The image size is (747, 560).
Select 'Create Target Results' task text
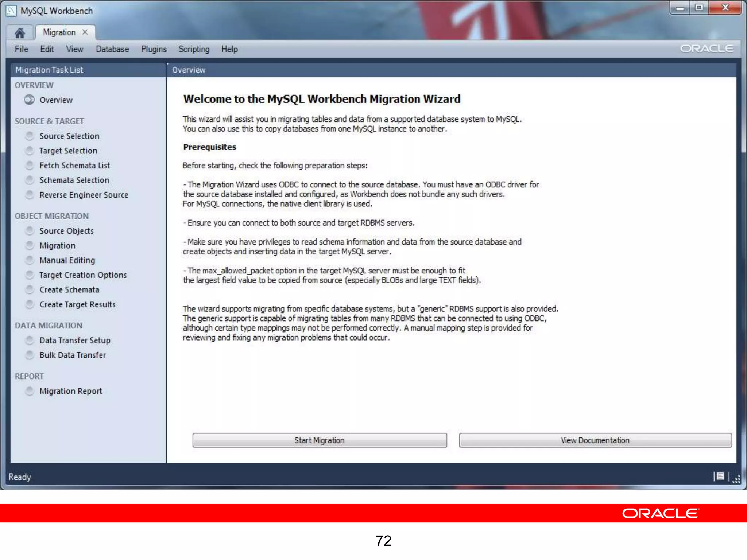point(77,304)
